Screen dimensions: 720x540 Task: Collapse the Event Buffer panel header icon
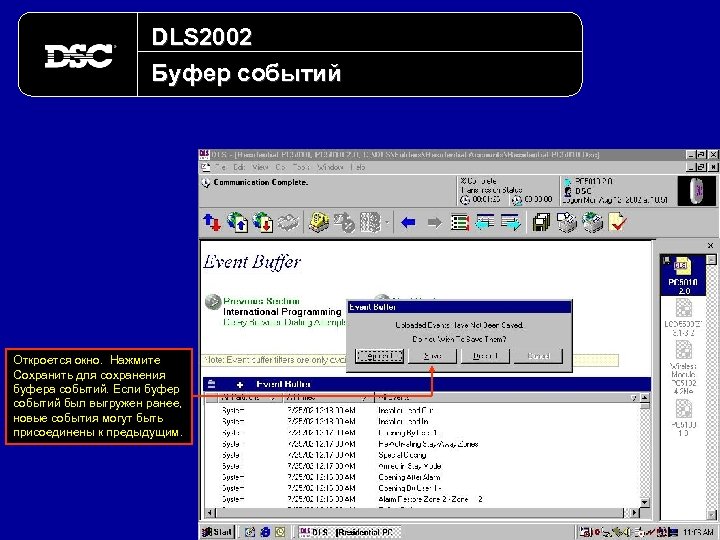(211, 384)
